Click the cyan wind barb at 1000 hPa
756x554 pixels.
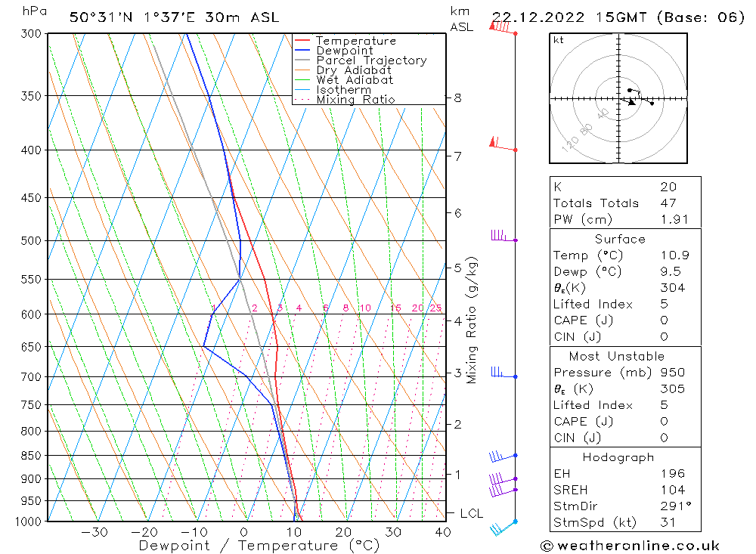point(503,528)
